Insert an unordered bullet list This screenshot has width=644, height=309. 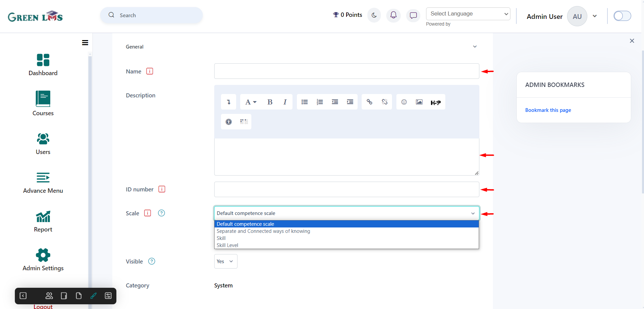[x=305, y=102]
